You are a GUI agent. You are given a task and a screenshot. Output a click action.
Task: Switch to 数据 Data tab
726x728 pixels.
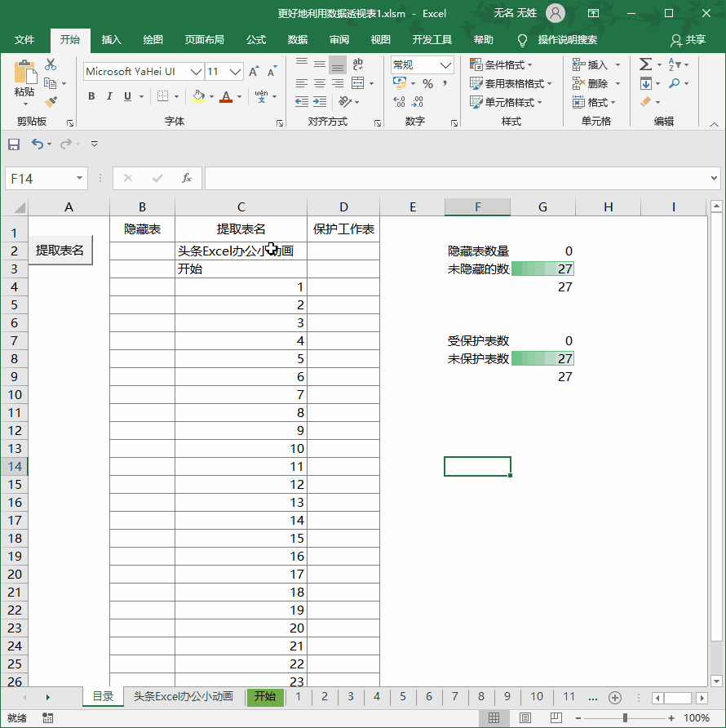(298, 39)
